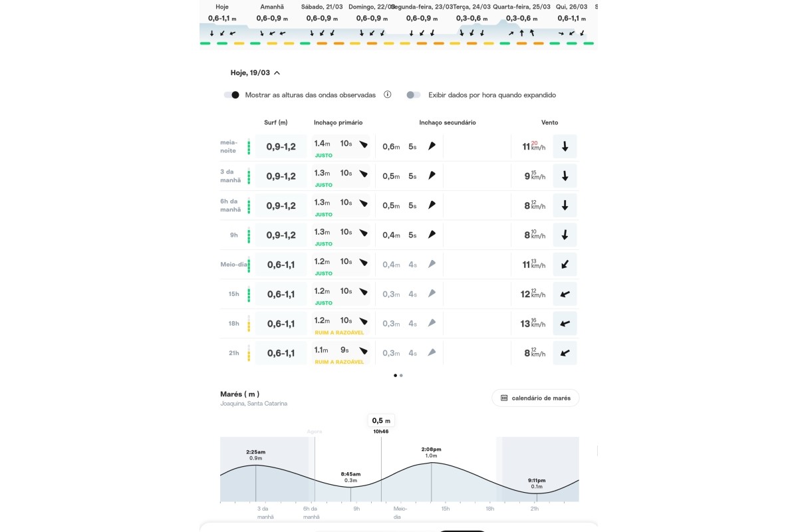Click the 0,5 m tide slider handle at 10h46

[381, 420]
